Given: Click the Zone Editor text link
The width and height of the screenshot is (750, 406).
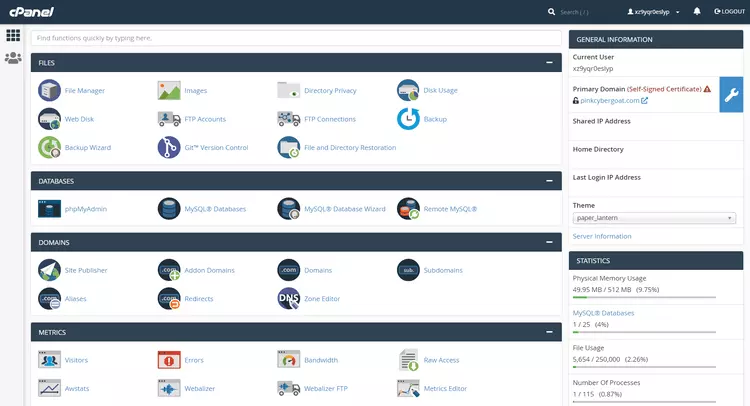Looking at the screenshot, I should pos(322,299).
